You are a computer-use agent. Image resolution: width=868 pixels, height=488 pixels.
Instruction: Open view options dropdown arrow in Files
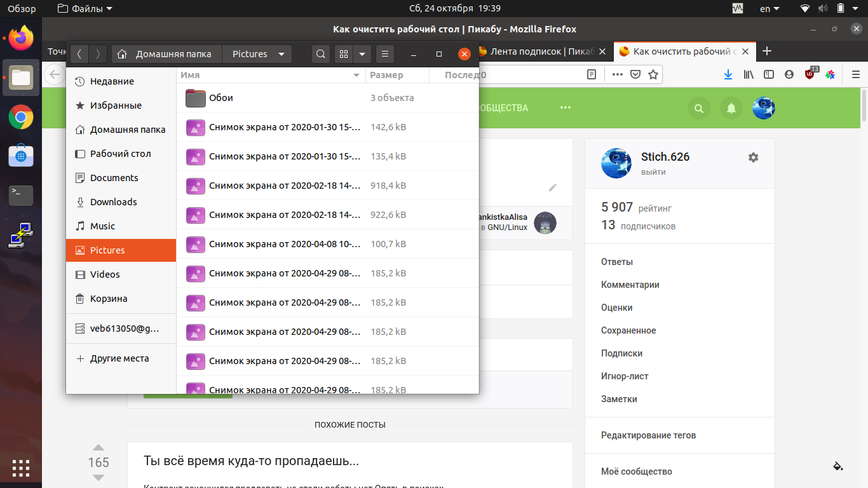tap(362, 54)
